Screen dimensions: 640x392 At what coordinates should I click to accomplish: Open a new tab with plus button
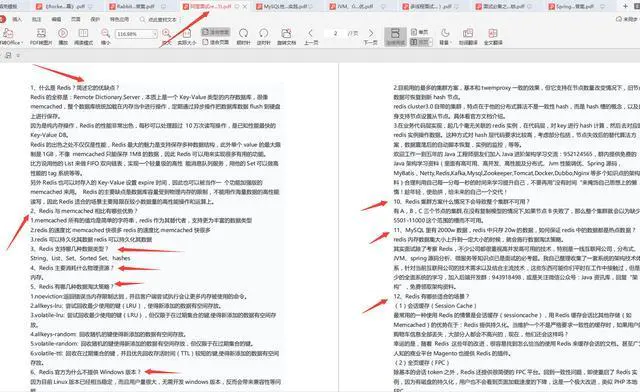[624, 6]
